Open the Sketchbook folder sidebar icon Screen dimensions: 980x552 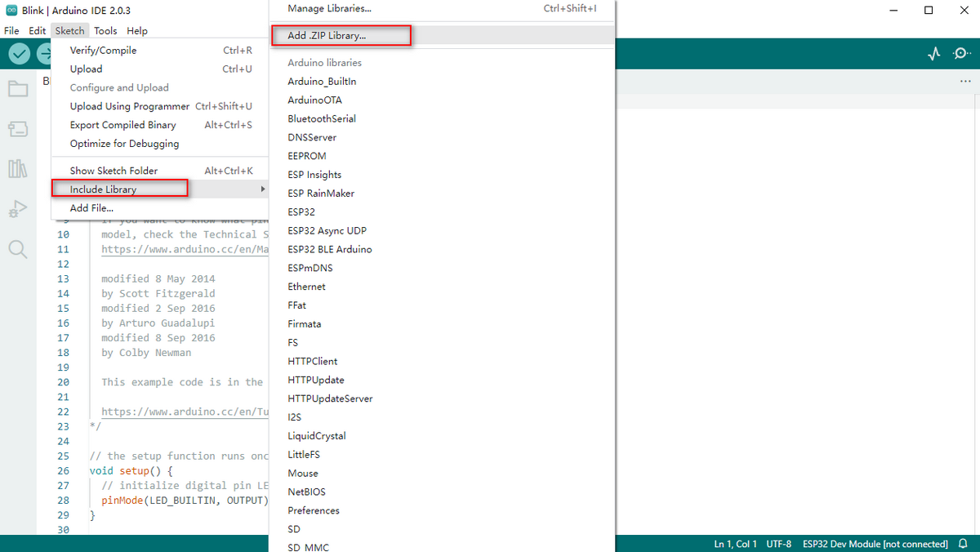click(18, 88)
